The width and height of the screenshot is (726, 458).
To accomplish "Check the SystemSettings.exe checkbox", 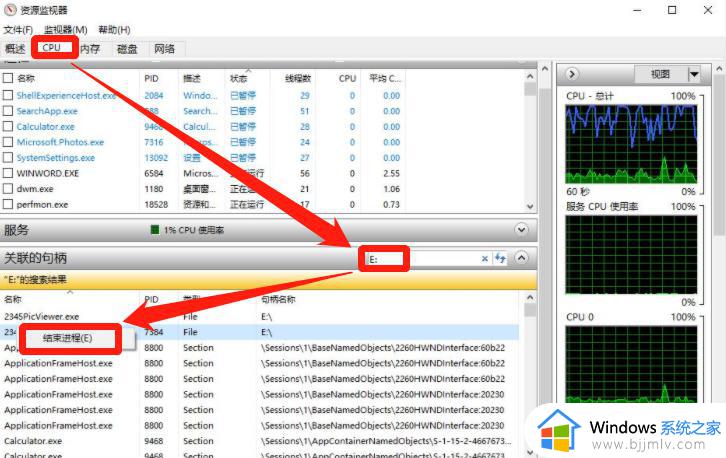I will [x=7, y=157].
